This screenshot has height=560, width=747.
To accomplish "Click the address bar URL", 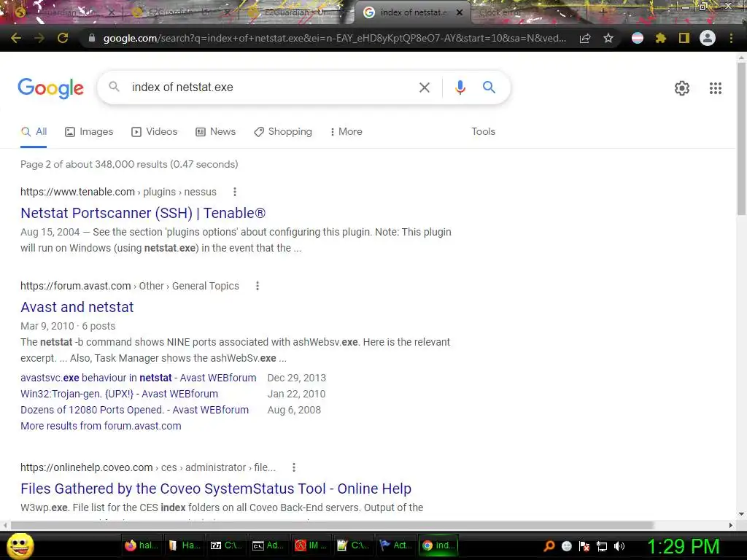I will click(334, 38).
